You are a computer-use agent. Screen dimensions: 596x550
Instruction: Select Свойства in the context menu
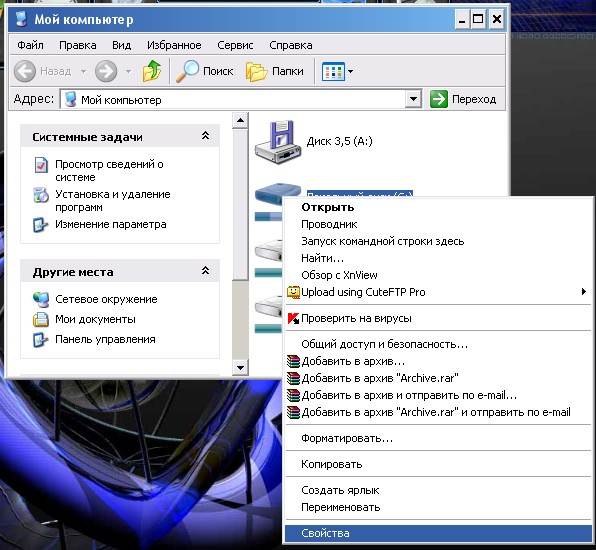[439, 533]
